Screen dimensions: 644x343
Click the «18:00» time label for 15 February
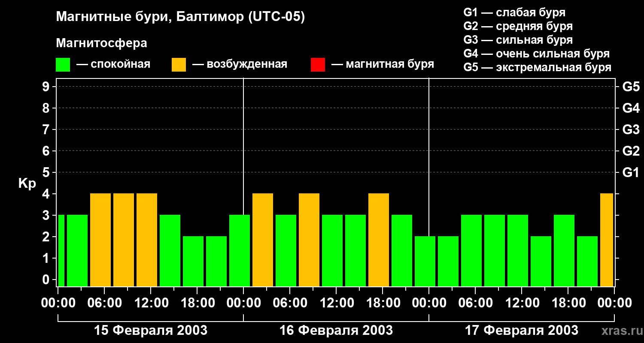(x=197, y=303)
